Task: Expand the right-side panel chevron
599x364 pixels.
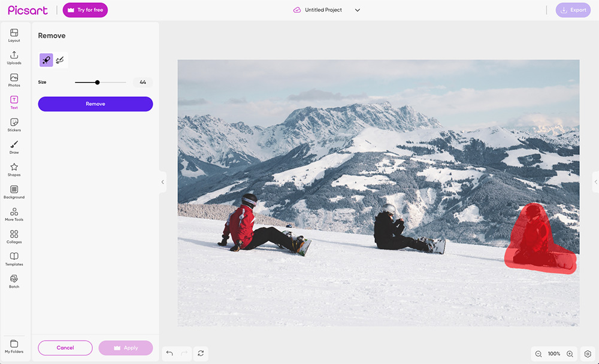Action: (595, 182)
